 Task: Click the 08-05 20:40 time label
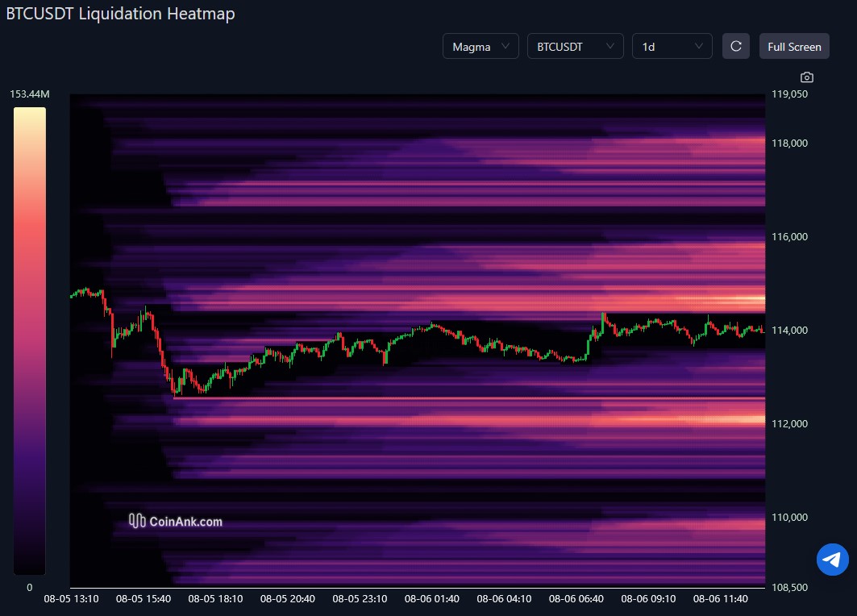pyautogui.click(x=288, y=598)
